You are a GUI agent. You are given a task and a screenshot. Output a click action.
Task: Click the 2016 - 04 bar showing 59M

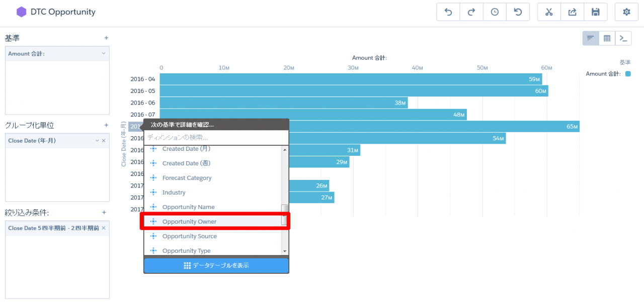pyautogui.click(x=351, y=79)
